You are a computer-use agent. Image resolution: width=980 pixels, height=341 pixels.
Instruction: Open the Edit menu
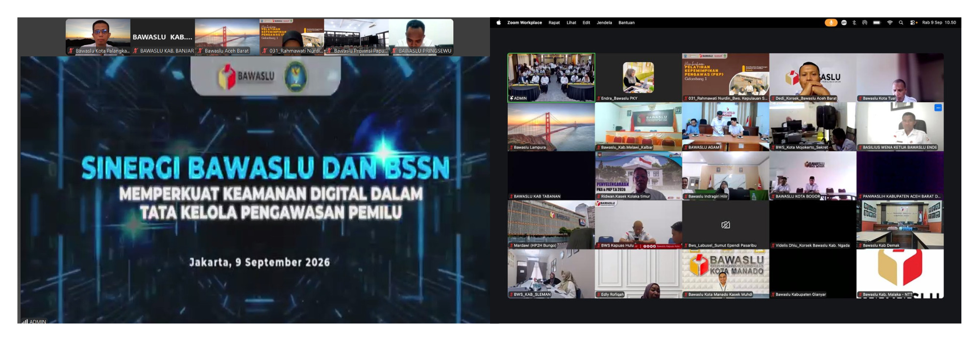click(x=586, y=23)
